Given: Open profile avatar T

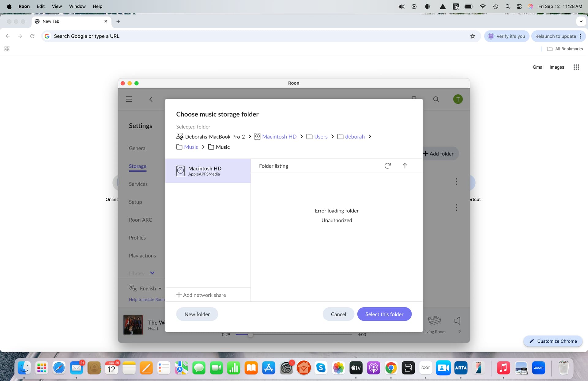Looking at the screenshot, I should tap(458, 99).
